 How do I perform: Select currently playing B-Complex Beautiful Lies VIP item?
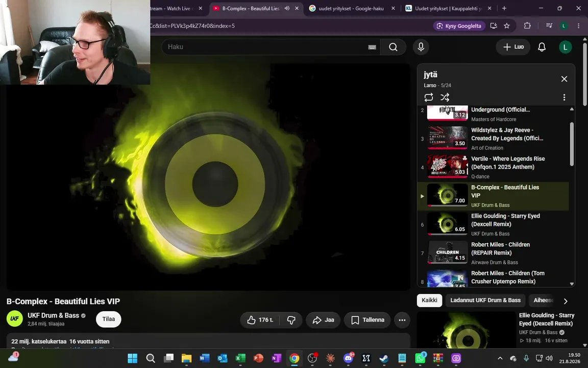click(494, 196)
